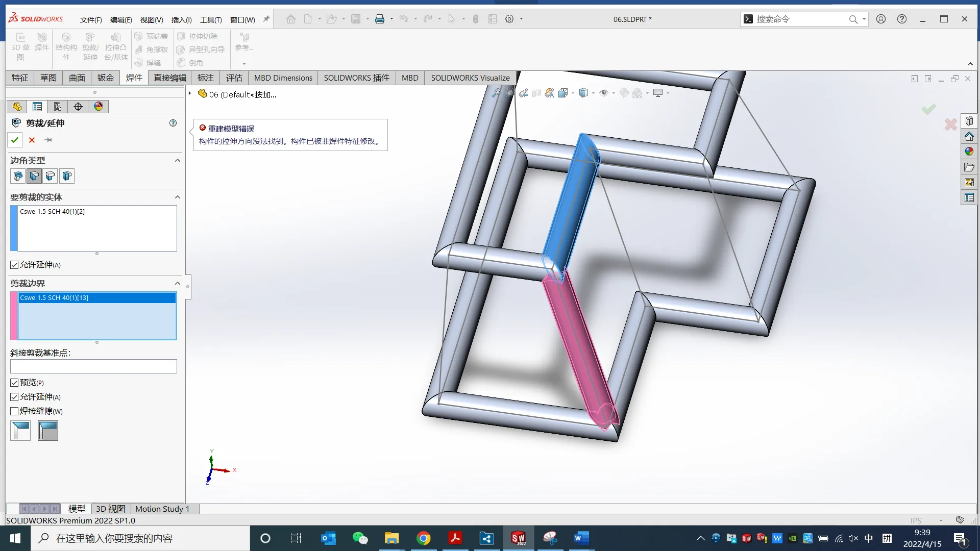The width and height of the screenshot is (980, 551).
Task: Switch to the 草图 sketch tab
Action: (48, 78)
